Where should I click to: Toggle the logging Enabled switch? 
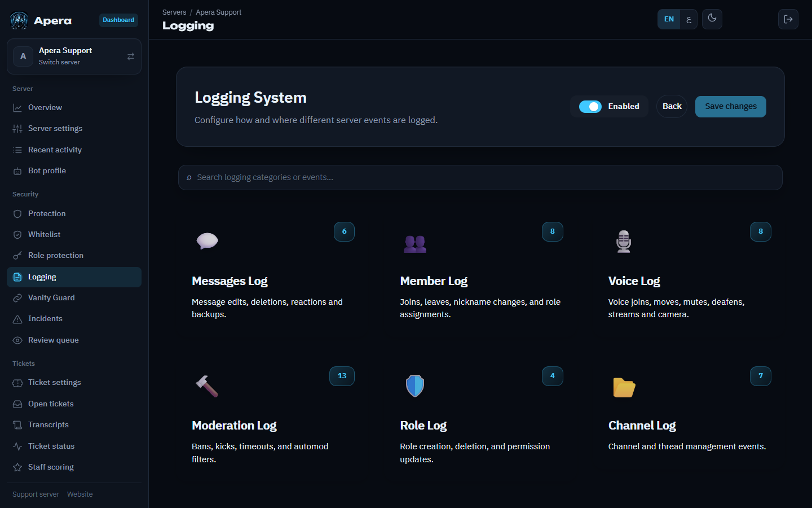(590, 107)
